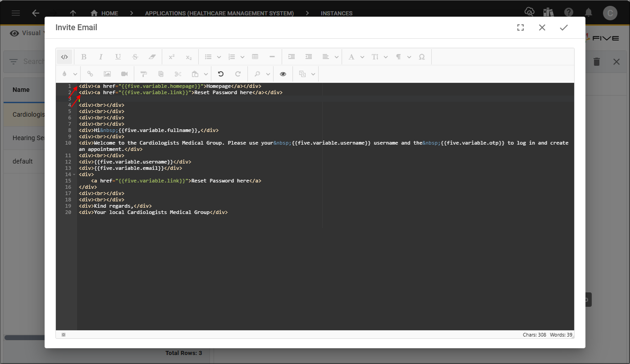The width and height of the screenshot is (630, 364).
Task: Open the hamburger menu in the header
Action: coord(16,13)
